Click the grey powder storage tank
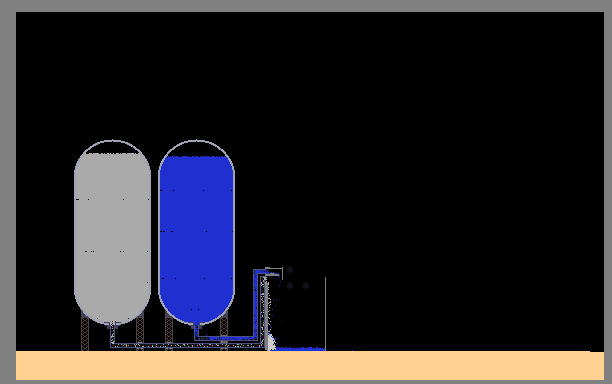Image resolution: width=612 pixels, height=384 pixels. pos(112,232)
